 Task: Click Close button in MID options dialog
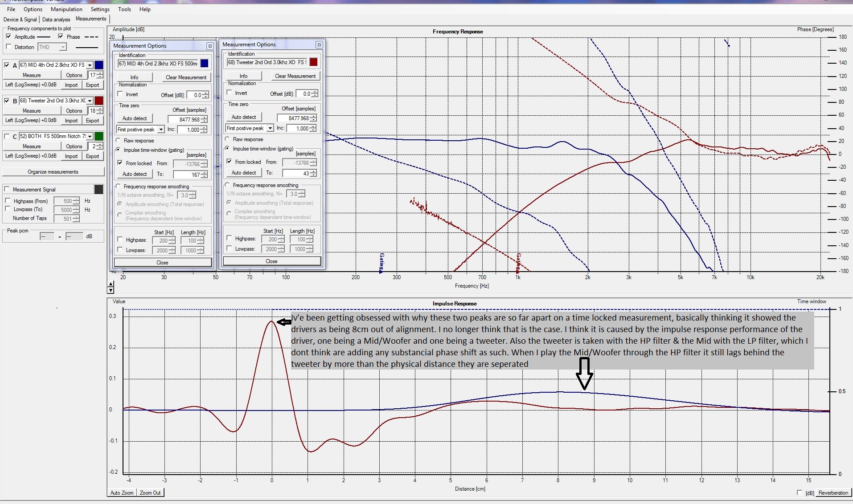tap(162, 263)
